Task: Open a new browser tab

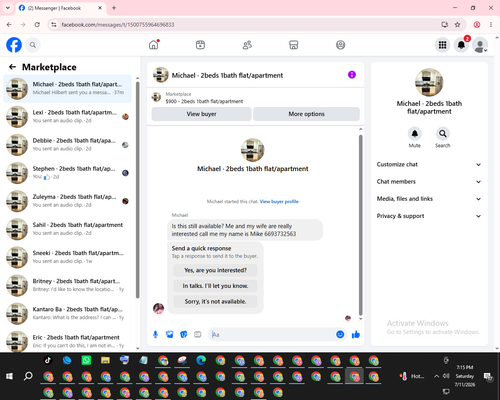Action: 114,8
